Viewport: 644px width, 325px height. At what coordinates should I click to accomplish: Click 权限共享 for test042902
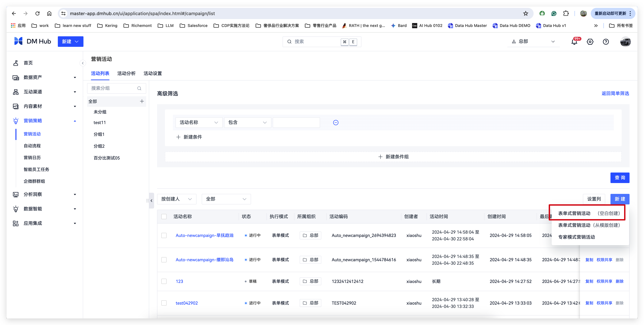pos(604,303)
